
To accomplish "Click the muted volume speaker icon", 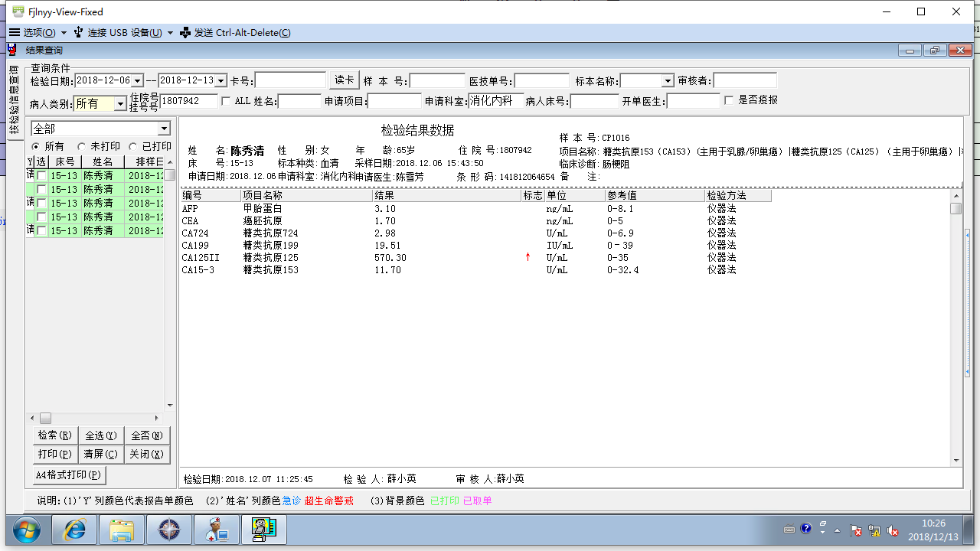I will (x=892, y=530).
